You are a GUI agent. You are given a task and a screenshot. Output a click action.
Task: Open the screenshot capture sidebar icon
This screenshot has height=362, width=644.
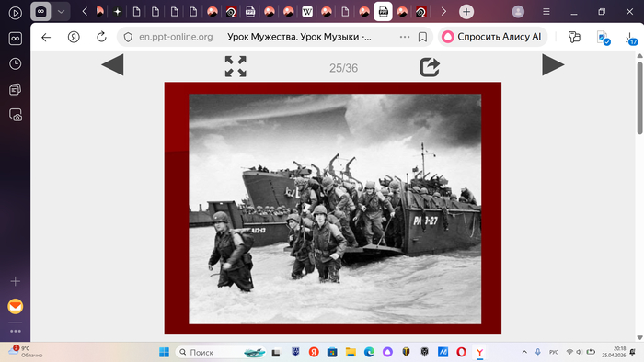(16, 115)
